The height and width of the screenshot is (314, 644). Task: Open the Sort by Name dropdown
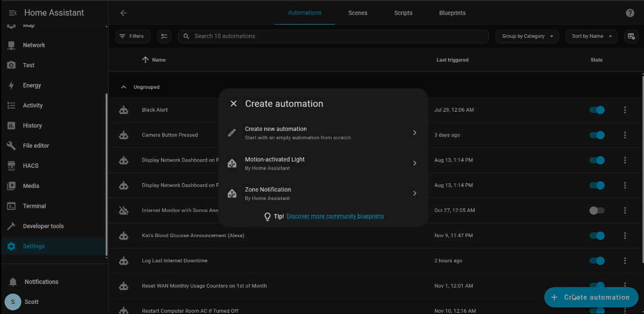pos(591,36)
